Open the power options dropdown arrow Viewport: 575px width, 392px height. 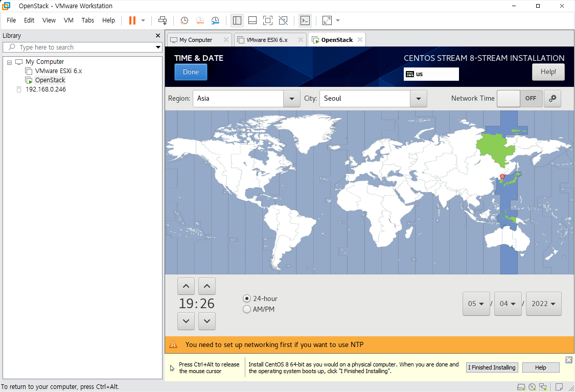143,20
